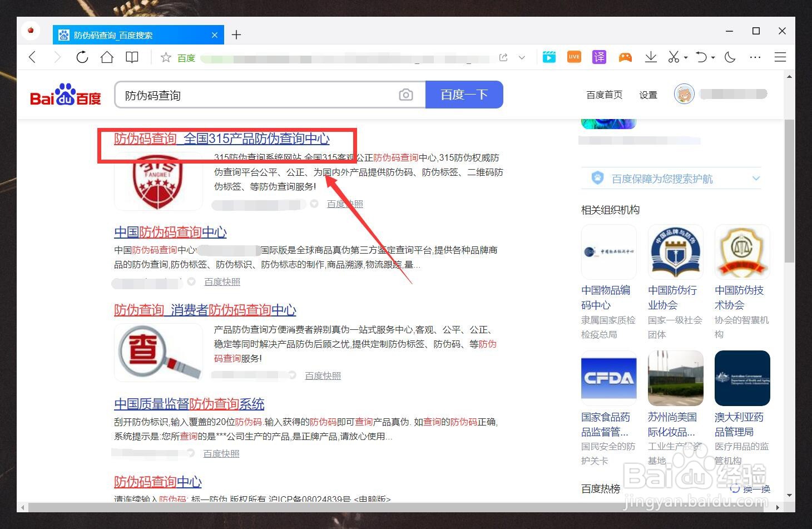
Task: Click the 查 magnifier logo thumbnail
Action: coord(159,352)
